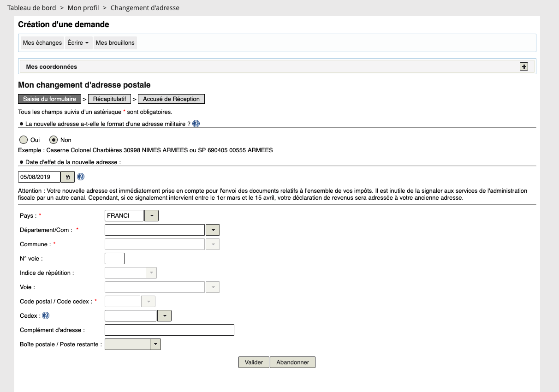Open Code postal / Code cedex dropdown
Image resolution: width=559 pixels, height=392 pixels.
[x=148, y=302]
